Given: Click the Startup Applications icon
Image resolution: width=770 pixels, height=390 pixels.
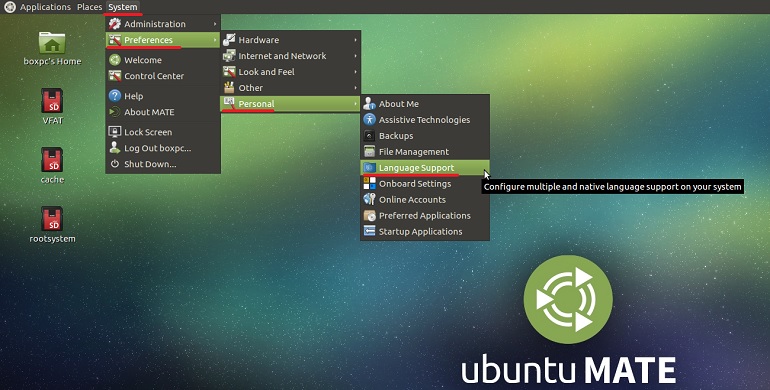Looking at the screenshot, I should 369,231.
